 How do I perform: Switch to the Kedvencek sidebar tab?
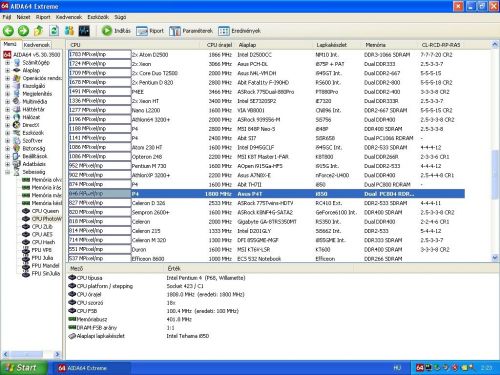(x=37, y=45)
